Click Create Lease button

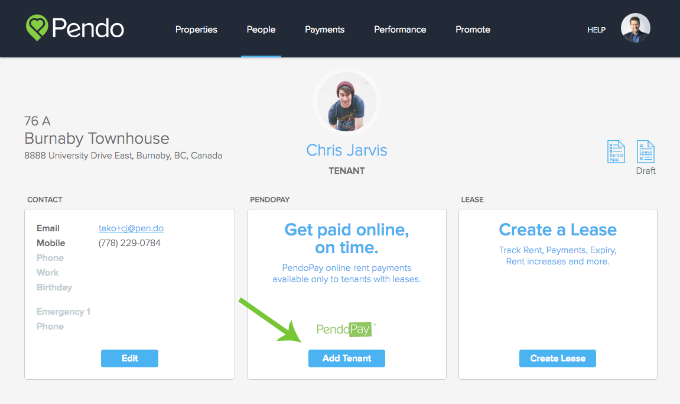[558, 358]
